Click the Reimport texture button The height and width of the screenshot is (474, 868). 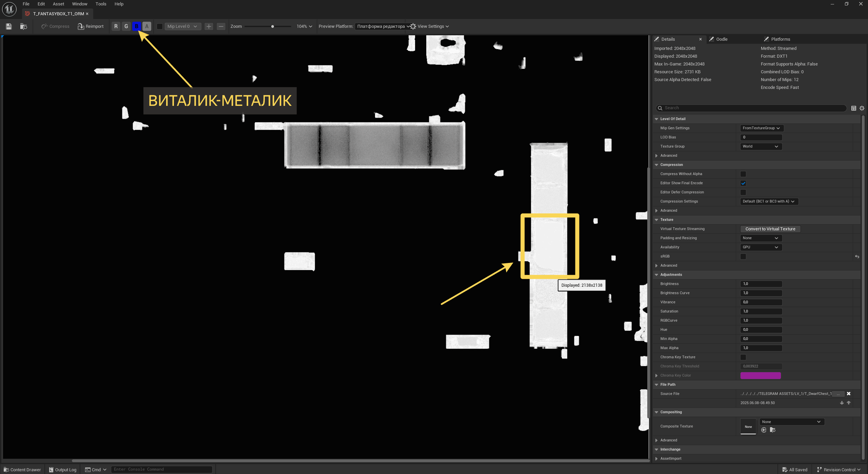[91, 26]
